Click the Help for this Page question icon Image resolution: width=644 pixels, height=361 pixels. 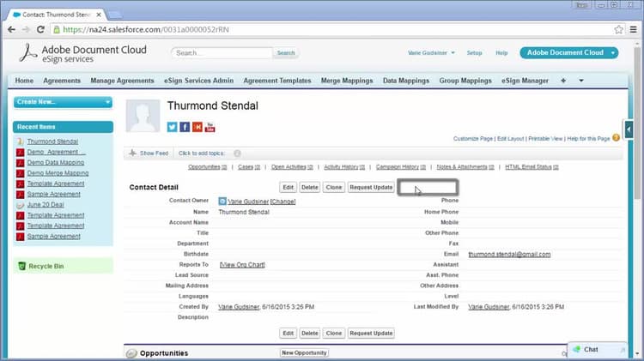pos(616,138)
